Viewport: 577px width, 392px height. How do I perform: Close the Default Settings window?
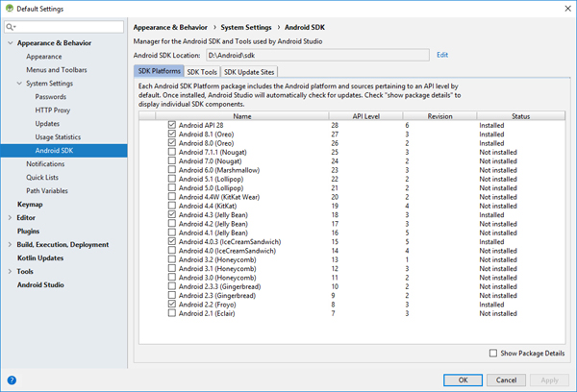click(560, 8)
